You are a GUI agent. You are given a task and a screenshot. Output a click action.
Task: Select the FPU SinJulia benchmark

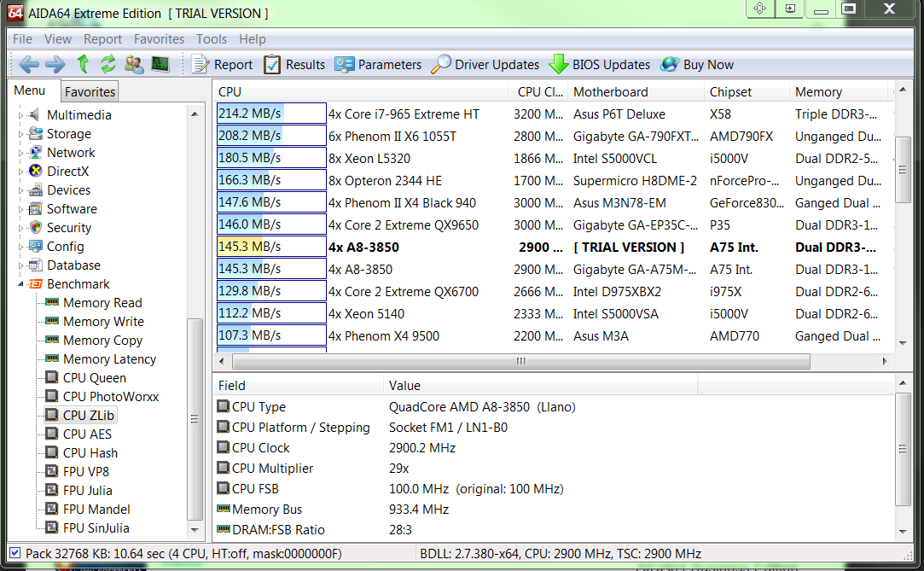pos(96,528)
